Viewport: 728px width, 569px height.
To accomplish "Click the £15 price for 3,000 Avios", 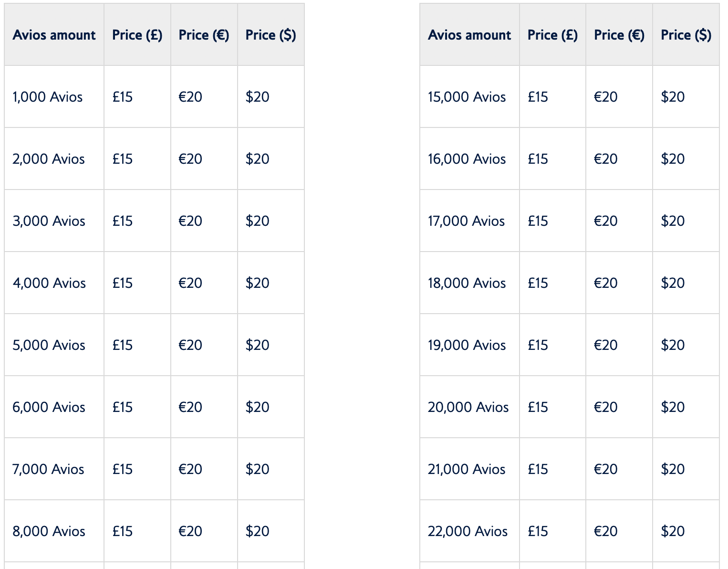I will [123, 221].
